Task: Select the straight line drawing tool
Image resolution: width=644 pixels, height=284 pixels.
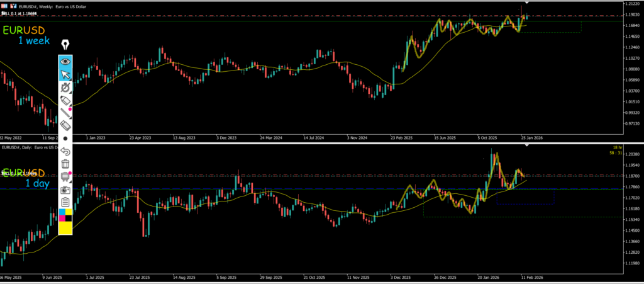Action: 65,113
